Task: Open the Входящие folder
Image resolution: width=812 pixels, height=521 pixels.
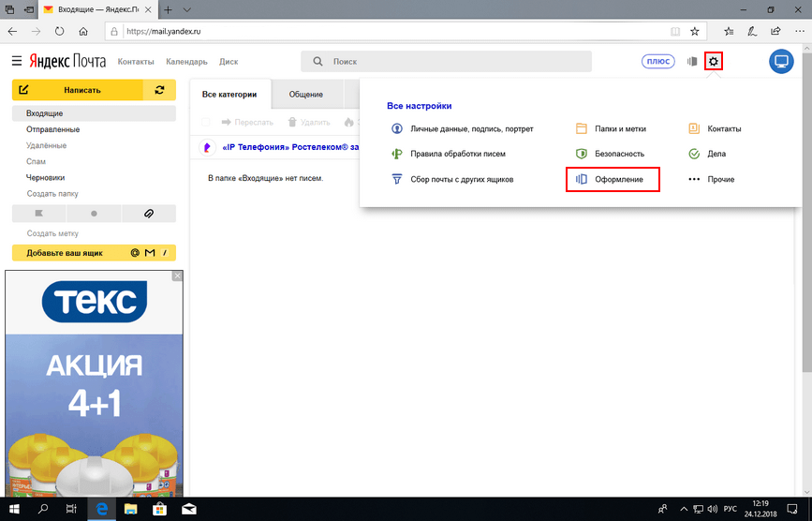Action: (94, 112)
